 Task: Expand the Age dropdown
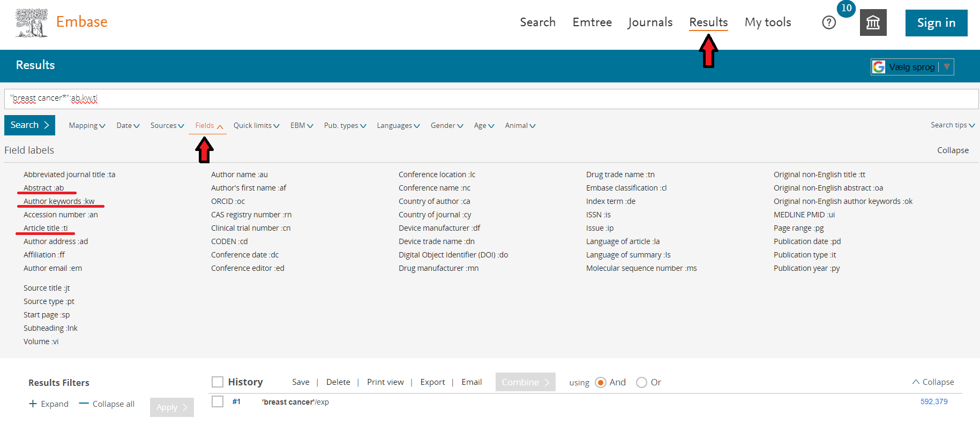[x=484, y=125]
